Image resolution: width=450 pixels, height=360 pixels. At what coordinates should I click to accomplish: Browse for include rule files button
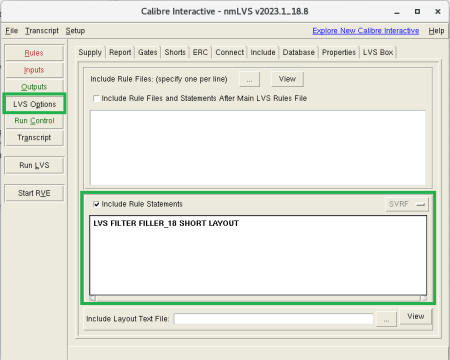pyautogui.click(x=249, y=79)
